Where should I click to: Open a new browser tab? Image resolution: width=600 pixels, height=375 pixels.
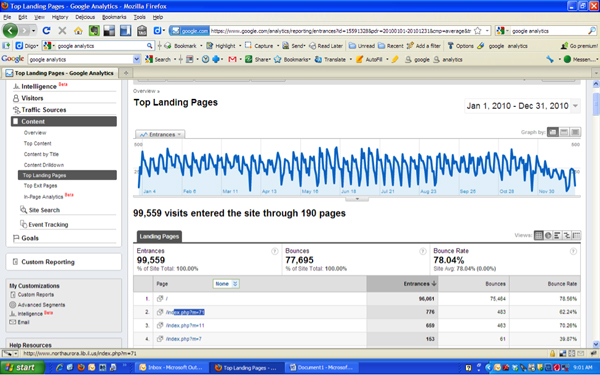pyautogui.click(x=126, y=73)
